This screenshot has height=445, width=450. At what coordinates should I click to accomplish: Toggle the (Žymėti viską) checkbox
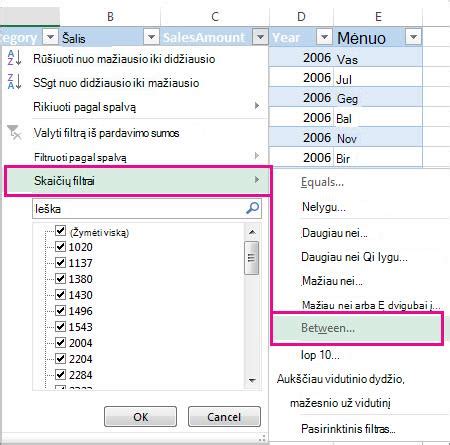click(x=60, y=230)
